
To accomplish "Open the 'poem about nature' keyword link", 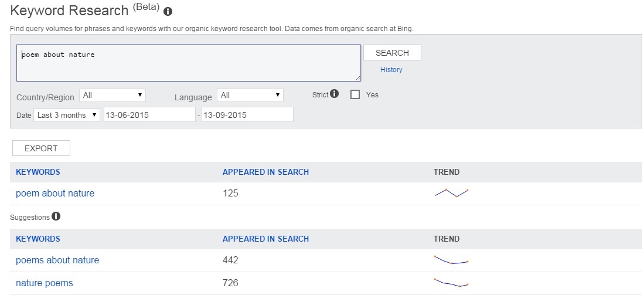I will coord(55,193).
